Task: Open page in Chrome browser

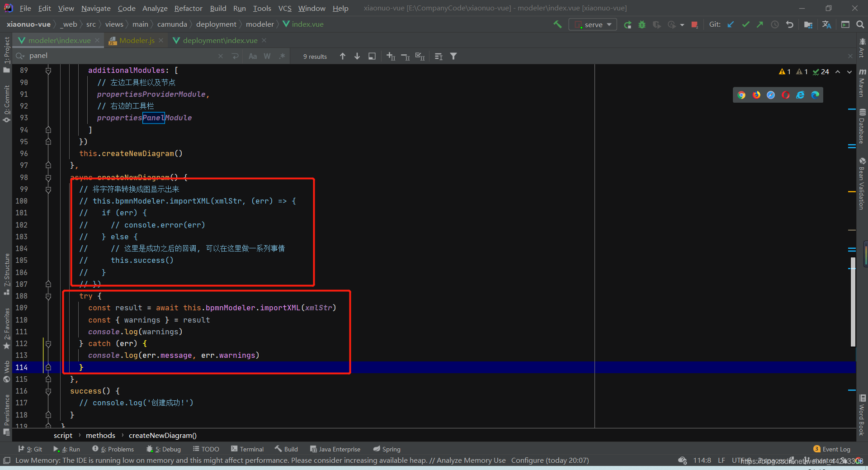Action: [x=741, y=95]
